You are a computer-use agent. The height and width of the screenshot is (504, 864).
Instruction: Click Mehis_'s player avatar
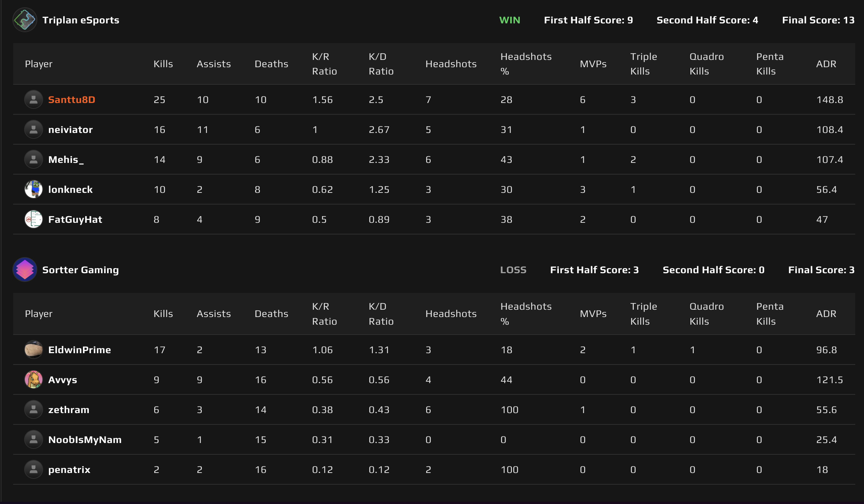point(33,159)
